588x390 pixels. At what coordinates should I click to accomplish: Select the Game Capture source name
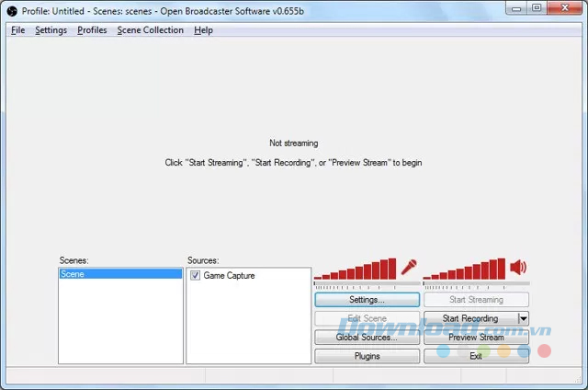[x=229, y=276]
